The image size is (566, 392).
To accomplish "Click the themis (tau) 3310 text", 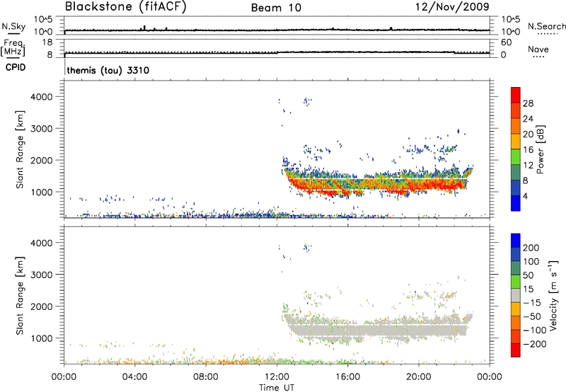I will [108, 70].
